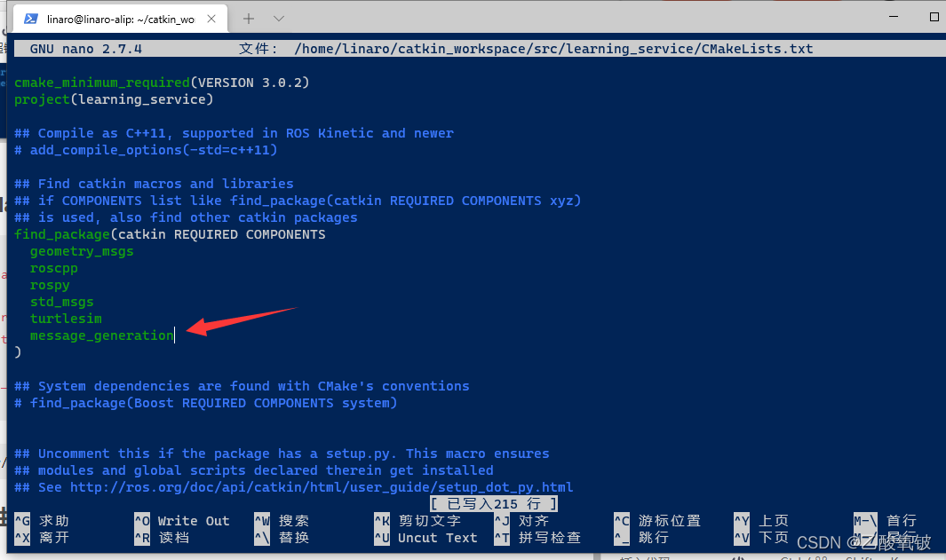Screen dimensions: 946x560
Task: Click the ^G 求助 help shortcut
Action: tap(43, 520)
